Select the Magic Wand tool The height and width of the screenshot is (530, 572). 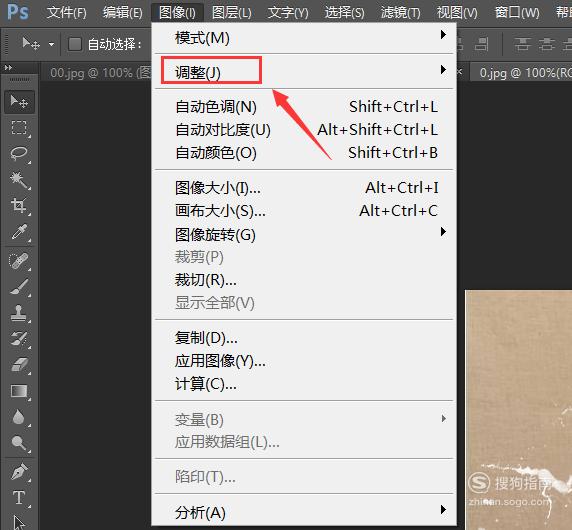[x=19, y=179]
